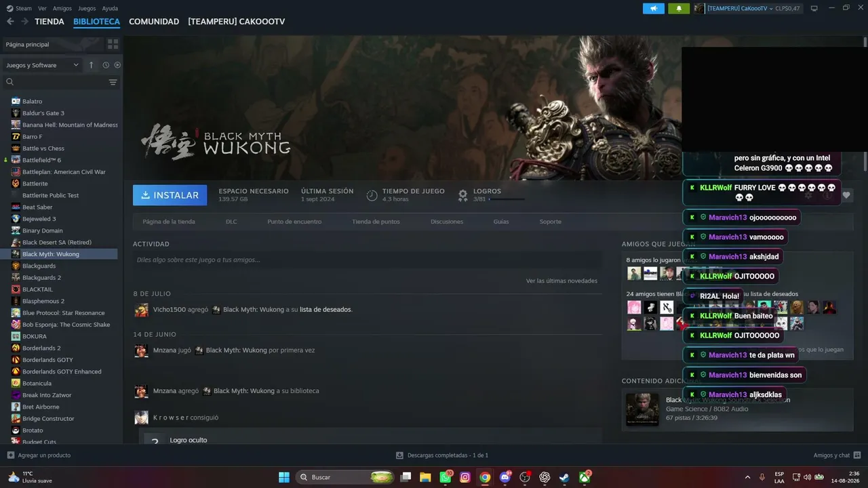Click the library search magnifier icon
868x488 pixels.
tap(10, 82)
